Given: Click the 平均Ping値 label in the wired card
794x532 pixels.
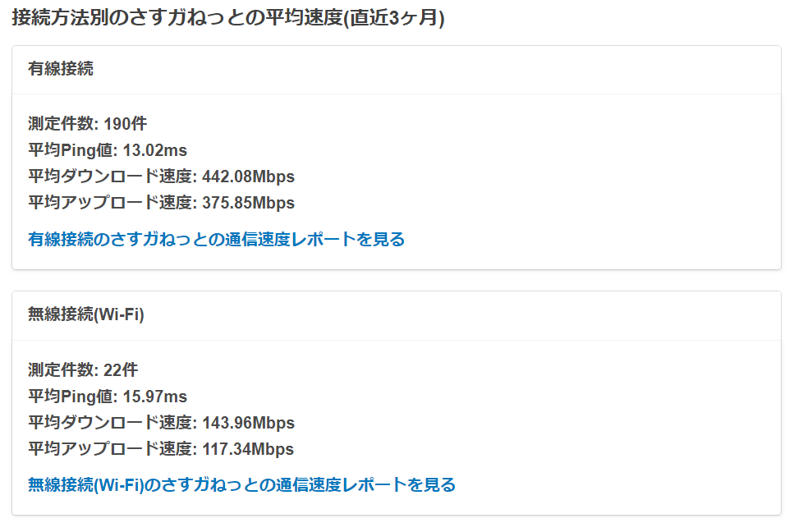Looking at the screenshot, I should (x=72, y=150).
